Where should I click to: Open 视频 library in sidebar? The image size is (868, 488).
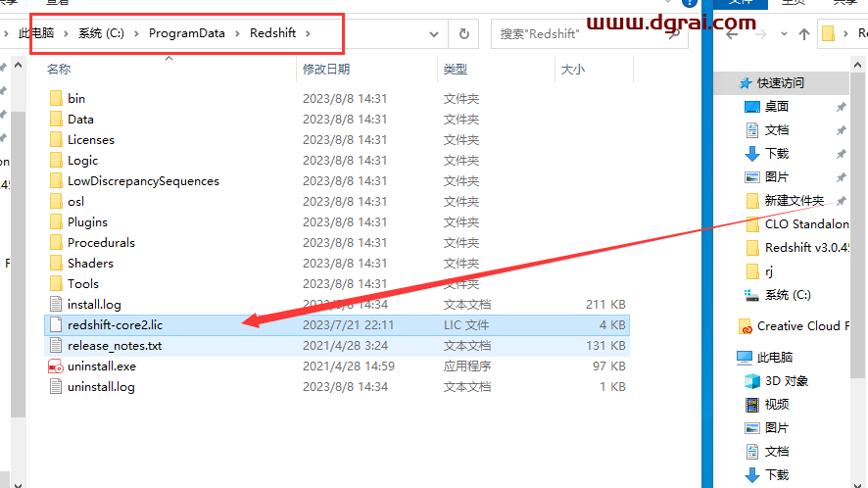click(777, 405)
